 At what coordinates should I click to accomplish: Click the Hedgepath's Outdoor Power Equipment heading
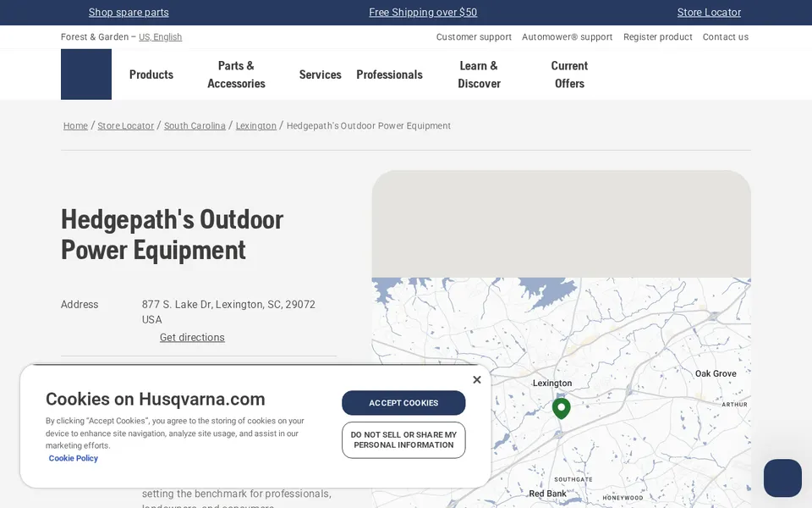coord(172,235)
